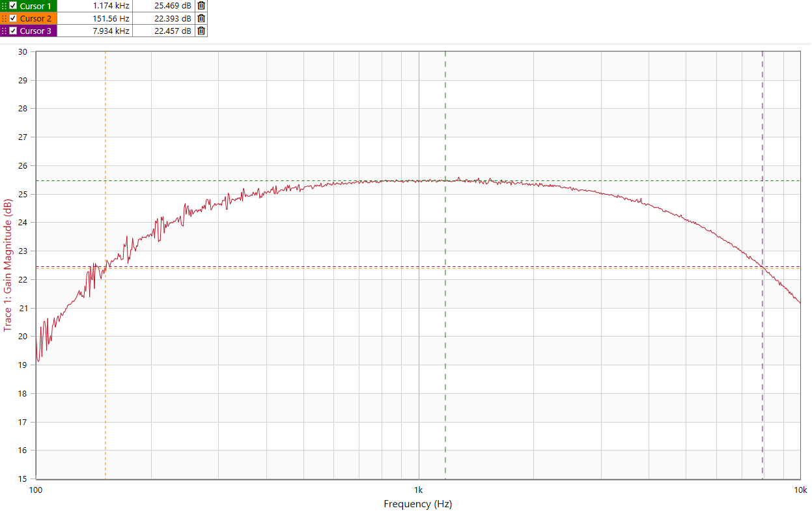
Task: Select the orange Cursor 2 label
Action: (35, 18)
